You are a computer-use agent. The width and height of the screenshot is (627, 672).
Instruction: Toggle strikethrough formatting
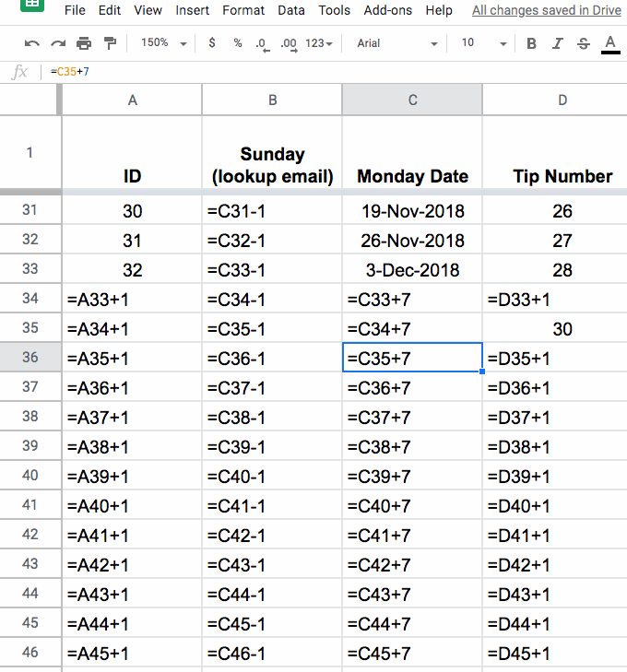[x=584, y=43]
